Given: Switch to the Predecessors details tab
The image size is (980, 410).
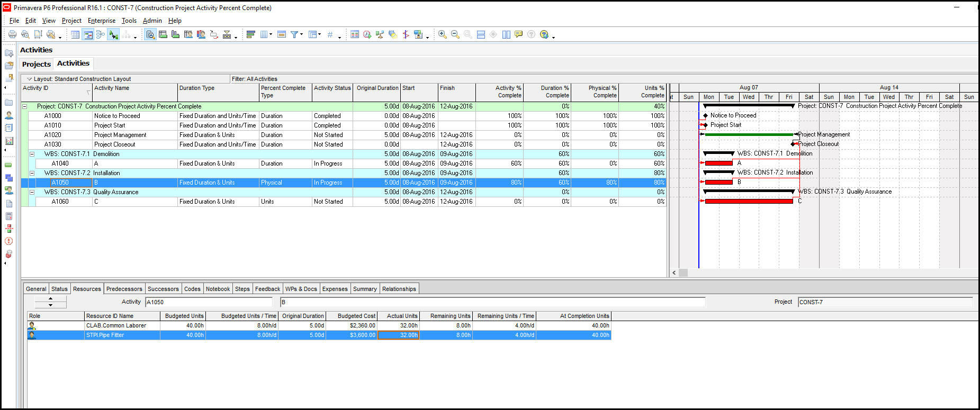Looking at the screenshot, I should (x=124, y=289).
